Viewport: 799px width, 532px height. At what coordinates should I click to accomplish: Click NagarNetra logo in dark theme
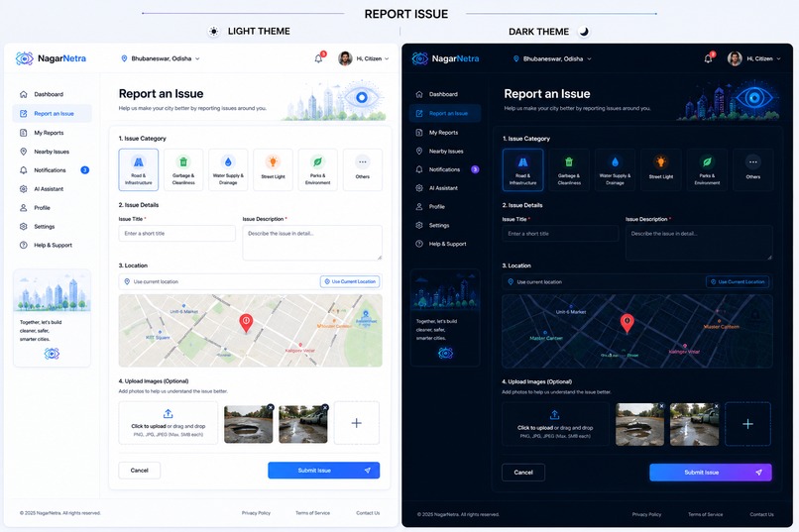(x=445, y=58)
